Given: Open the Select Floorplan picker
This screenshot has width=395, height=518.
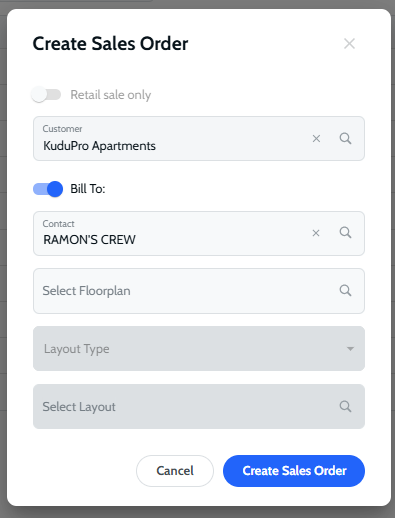Looking at the screenshot, I should (199, 291).
